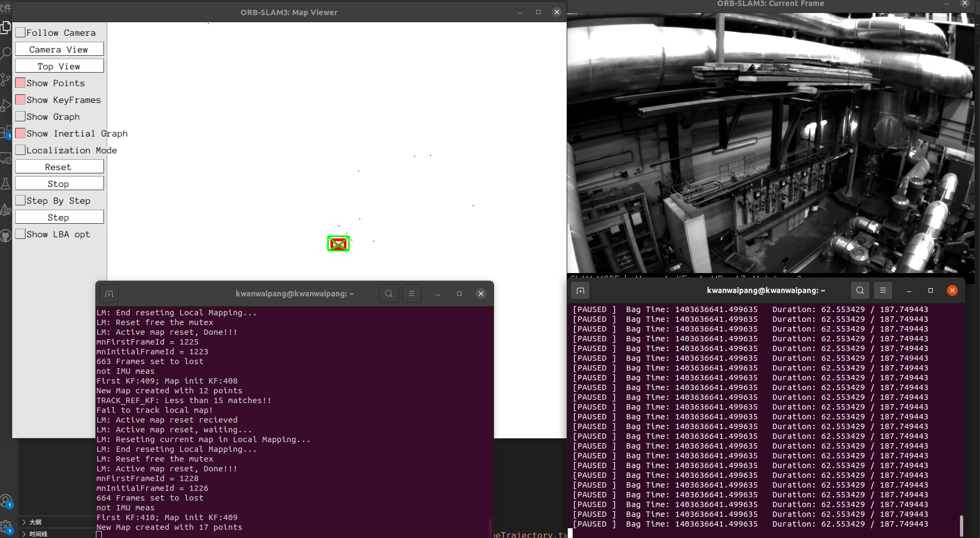The height and width of the screenshot is (538, 980).
Task: Click 'New Map created with 17 points' line
Action: click(x=169, y=527)
